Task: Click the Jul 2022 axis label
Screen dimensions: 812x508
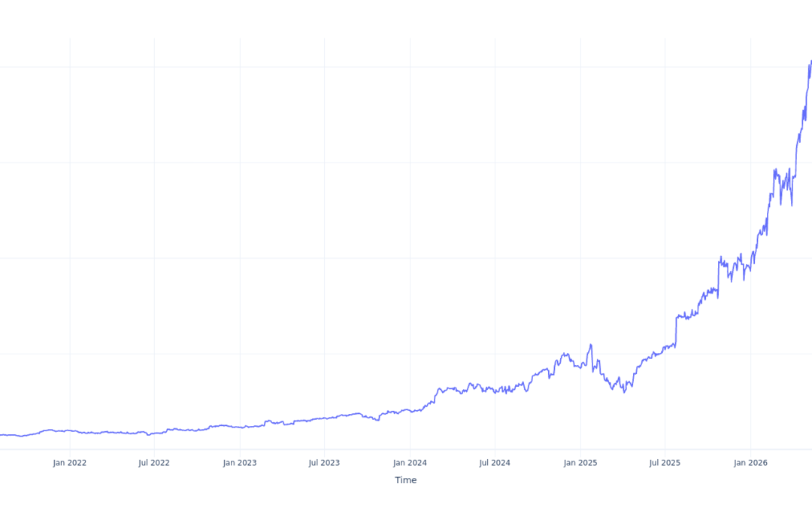Action: [154, 463]
